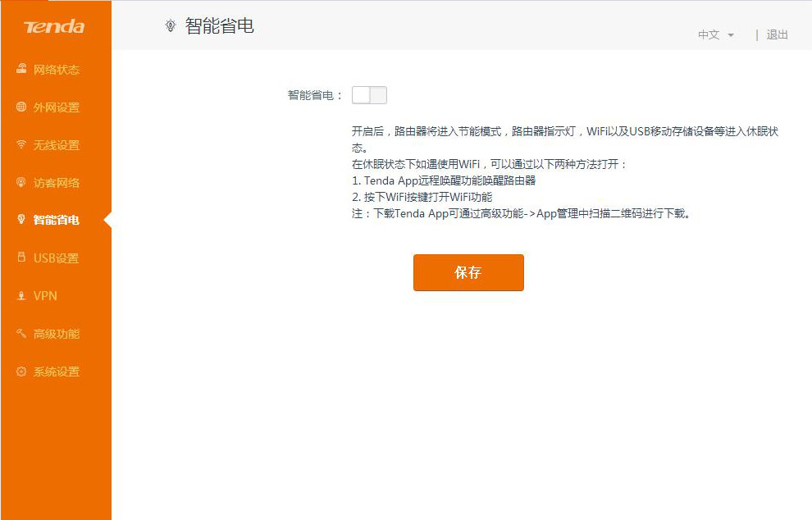Select 访客网络 menu entry
This screenshot has width=812, height=520.
tap(56, 182)
